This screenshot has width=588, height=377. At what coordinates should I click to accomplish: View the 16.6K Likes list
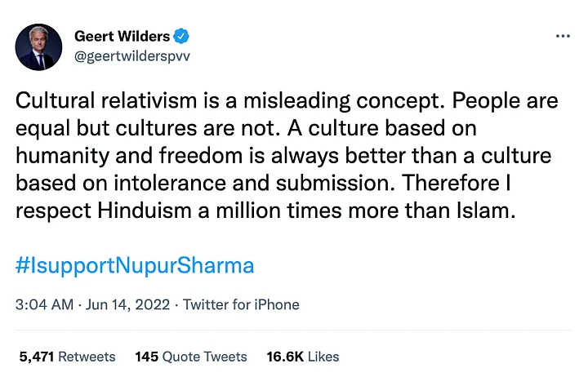pos(303,357)
